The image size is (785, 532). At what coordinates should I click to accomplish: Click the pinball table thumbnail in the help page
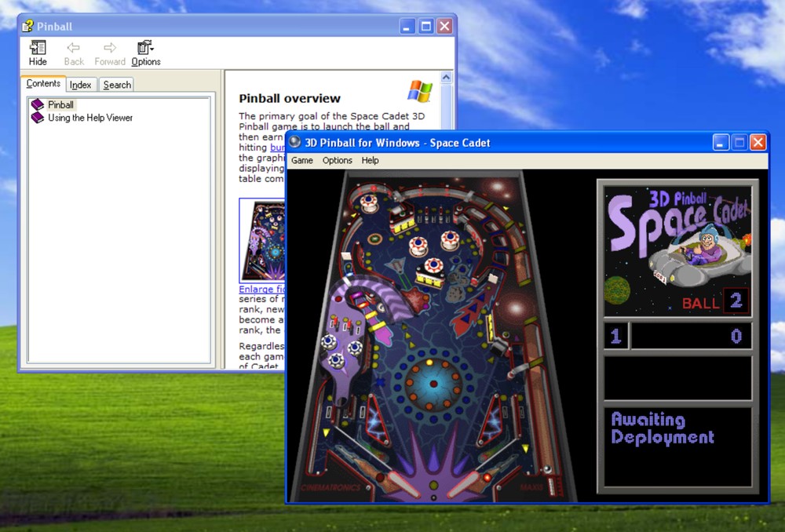coord(261,240)
